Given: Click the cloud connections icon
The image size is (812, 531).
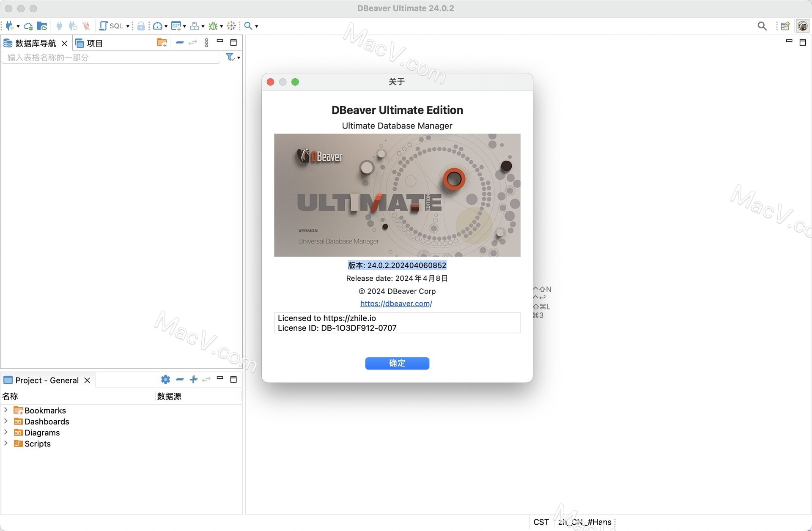Looking at the screenshot, I should point(28,26).
